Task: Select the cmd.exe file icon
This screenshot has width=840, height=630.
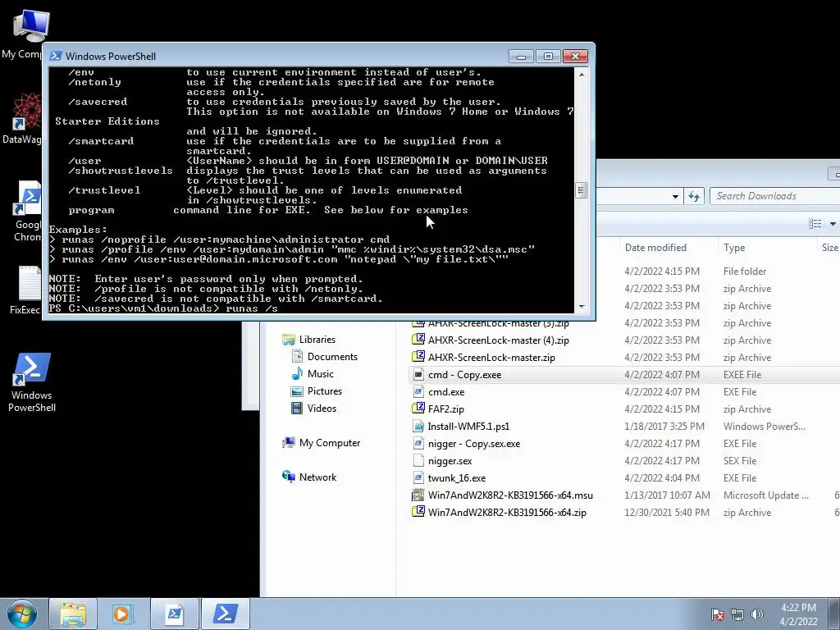Action: click(x=418, y=391)
